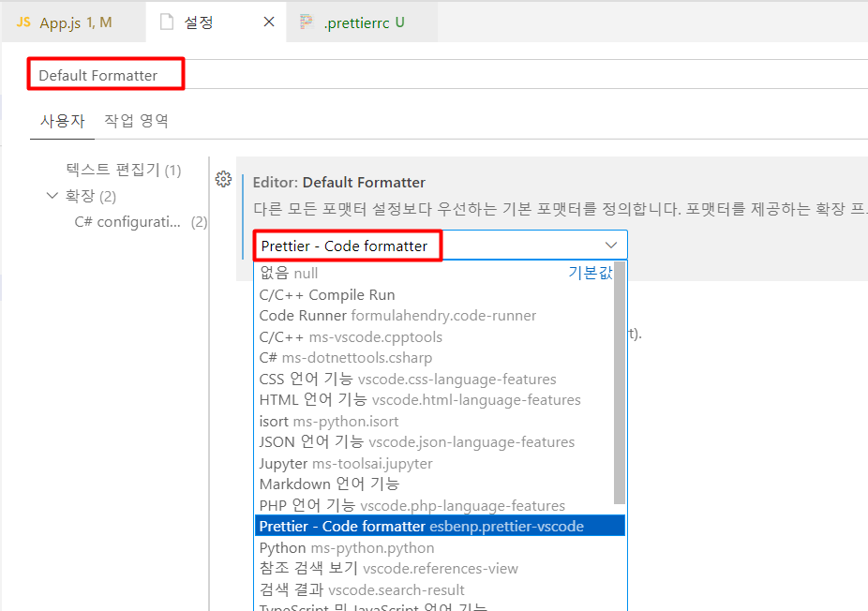Choose 검색 결과 vscode.search-result option
Screen dimensions: 868x611
pyautogui.click(x=440, y=589)
